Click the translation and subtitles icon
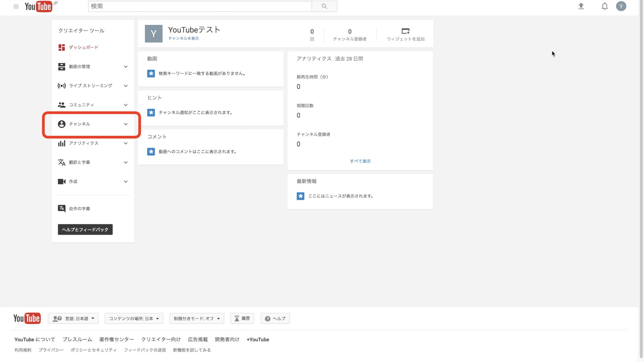 pyautogui.click(x=62, y=162)
